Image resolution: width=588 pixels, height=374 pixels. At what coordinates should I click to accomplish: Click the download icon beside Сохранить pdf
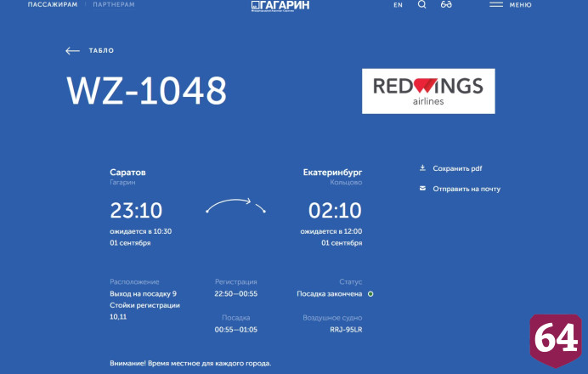(422, 168)
